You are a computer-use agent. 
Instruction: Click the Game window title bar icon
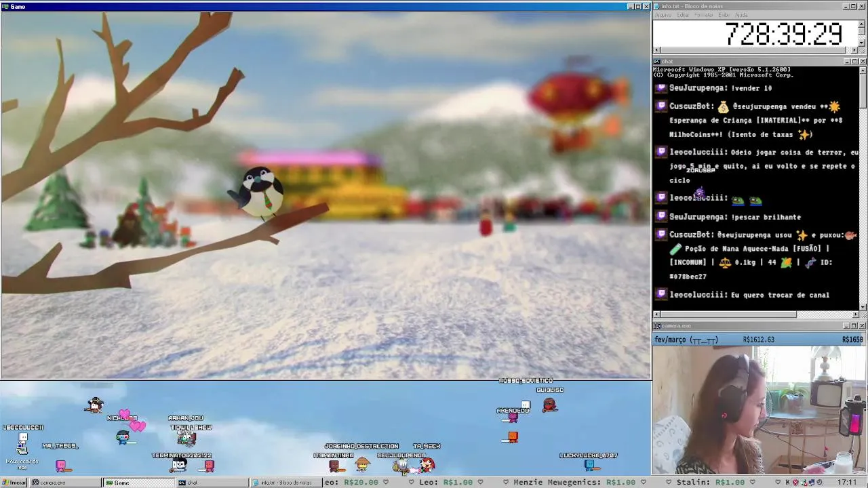click(x=5, y=6)
